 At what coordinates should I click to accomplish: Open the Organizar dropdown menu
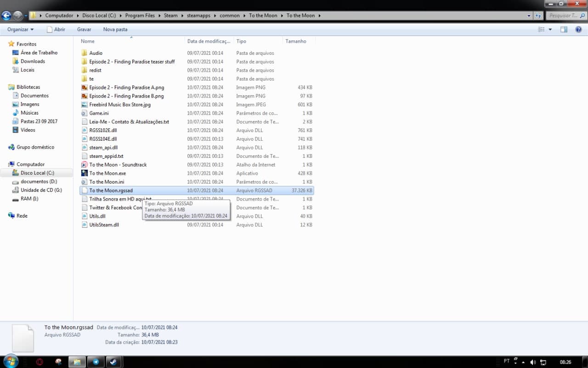click(21, 29)
